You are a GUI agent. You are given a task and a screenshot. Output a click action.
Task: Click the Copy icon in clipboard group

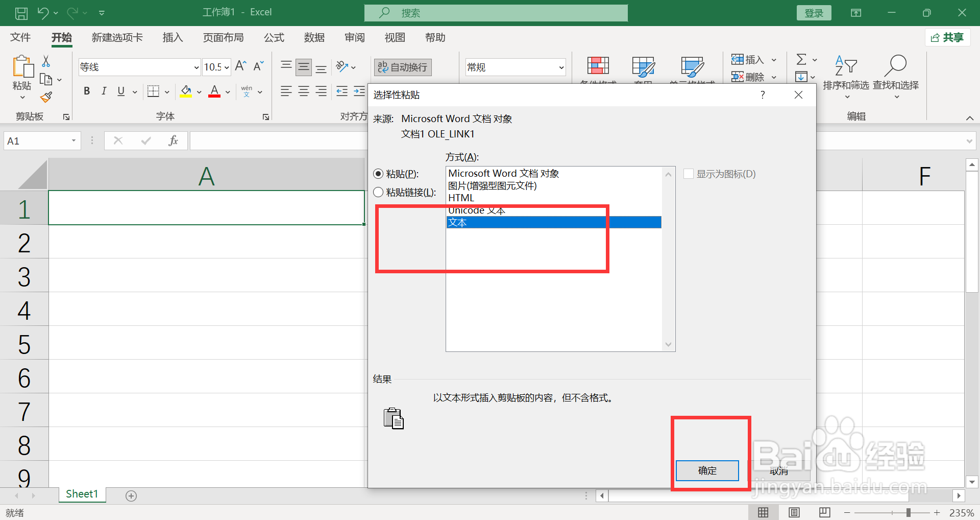(46, 80)
